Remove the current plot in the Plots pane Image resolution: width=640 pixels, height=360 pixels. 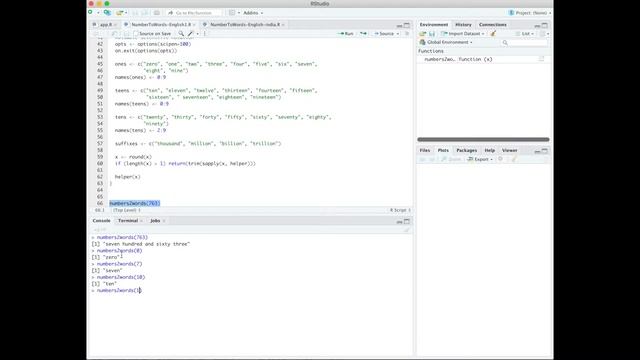pos(501,159)
